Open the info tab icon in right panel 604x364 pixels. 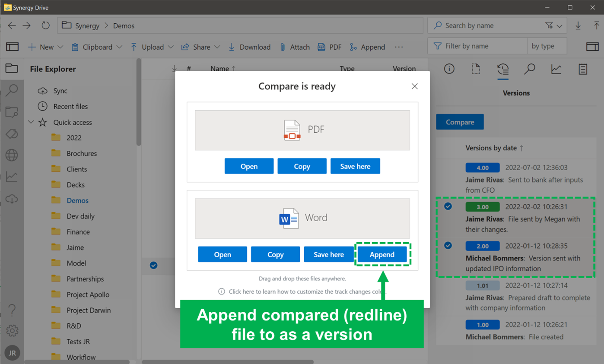449,69
